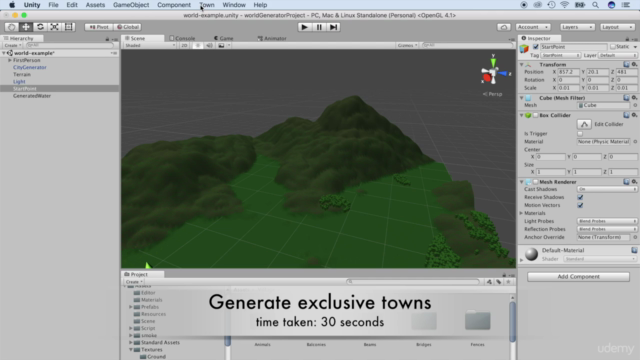Viewport: 640px width, 360px height.
Task: Open Unity cloud services icon
Action: pos(504,27)
